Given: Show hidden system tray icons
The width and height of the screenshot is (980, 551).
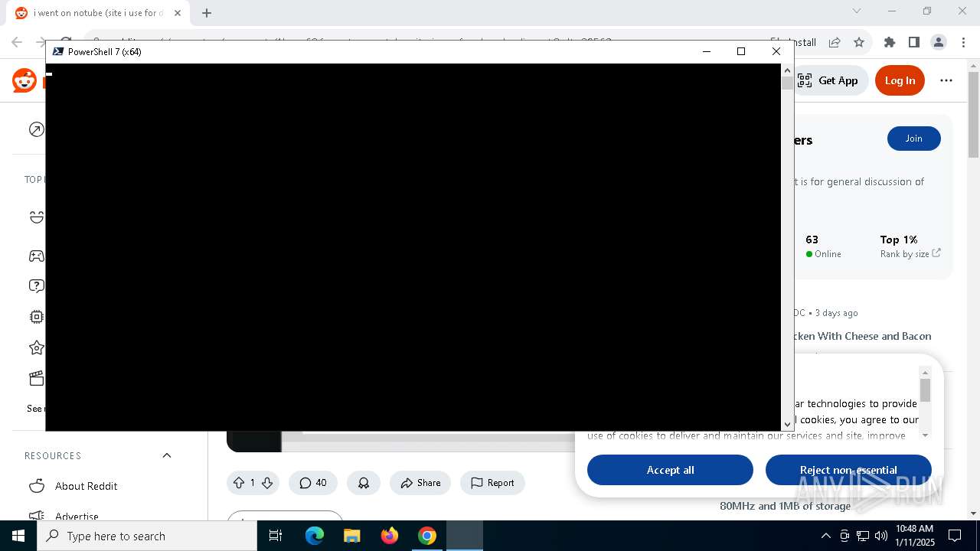Looking at the screenshot, I should pos(825,536).
